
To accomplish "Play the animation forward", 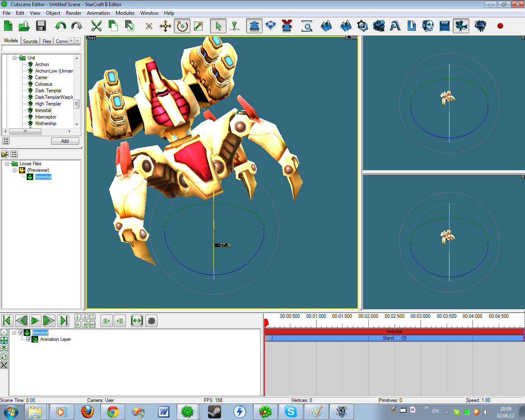I will (35, 321).
